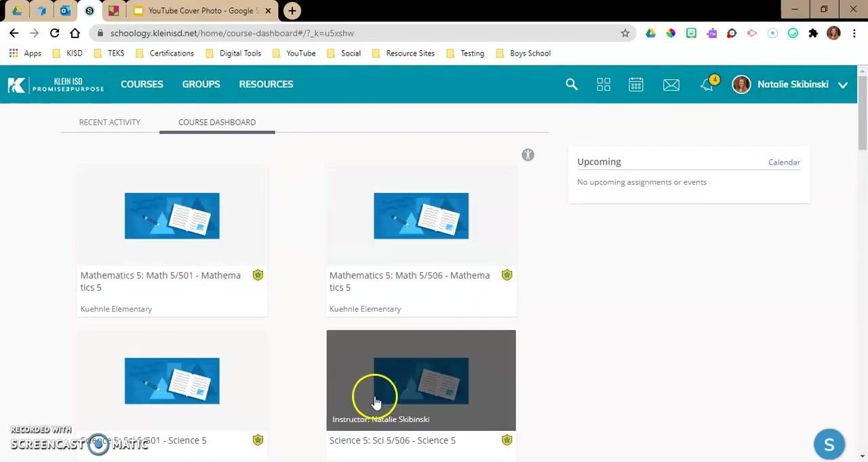Viewport: 868px width, 462px height.
Task: Open Testing bookmark folder
Action: (465, 53)
